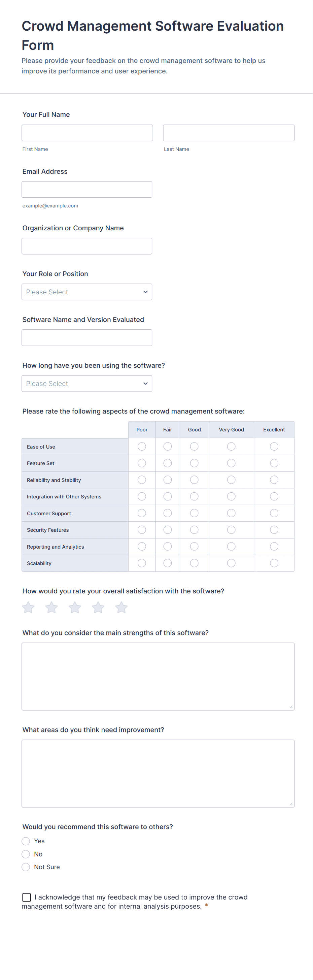Give a five-star overall satisfaction rating
The width and height of the screenshot is (313, 980).
click(121, 608)
